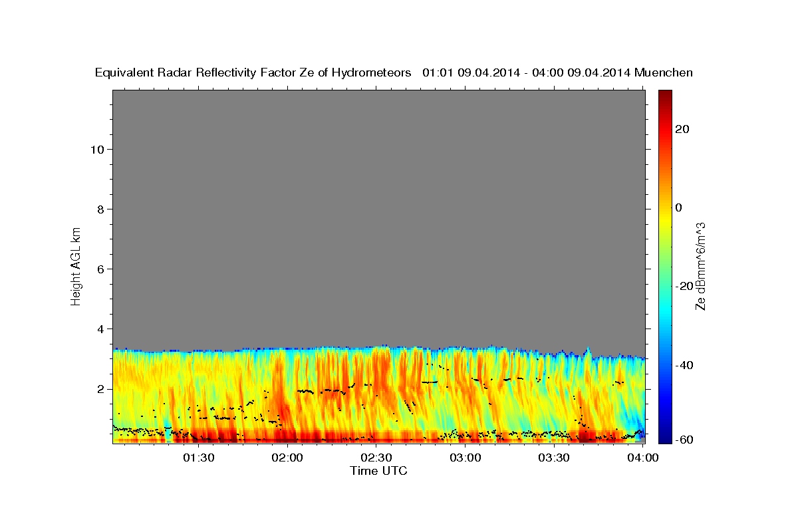Image resolution: width=798 pixels, height=532 pixels.
Task: Click the plot title mentioning Muenchen
Action: [394, 73]
